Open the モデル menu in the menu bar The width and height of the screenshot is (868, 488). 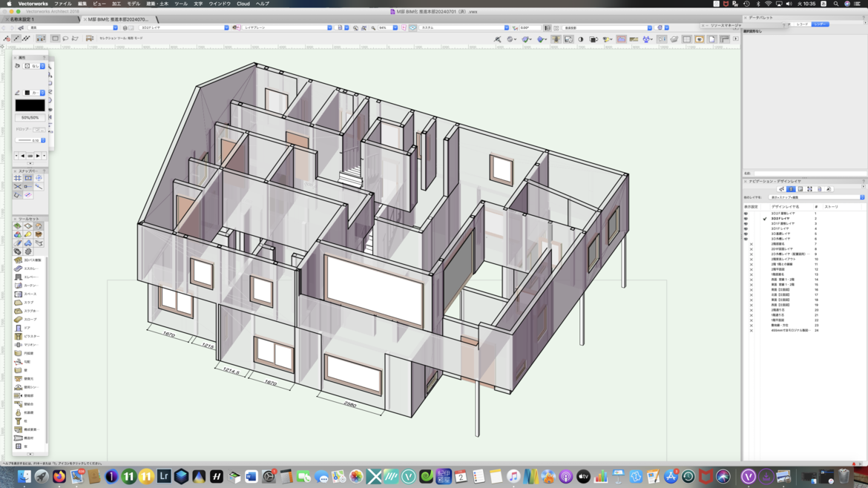coord(134,4)
